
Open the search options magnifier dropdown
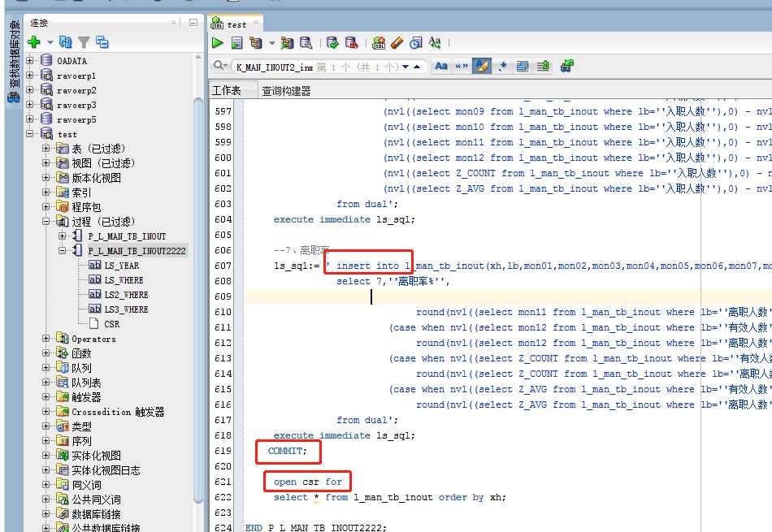coord(220,66)
